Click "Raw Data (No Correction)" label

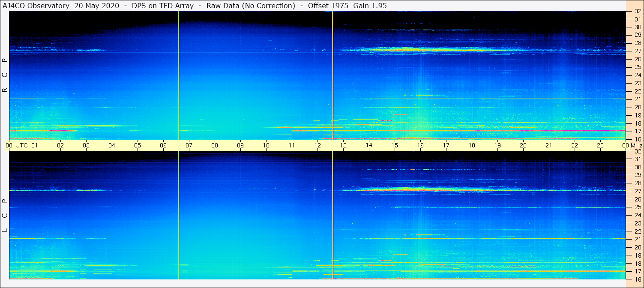pos(251,6)
